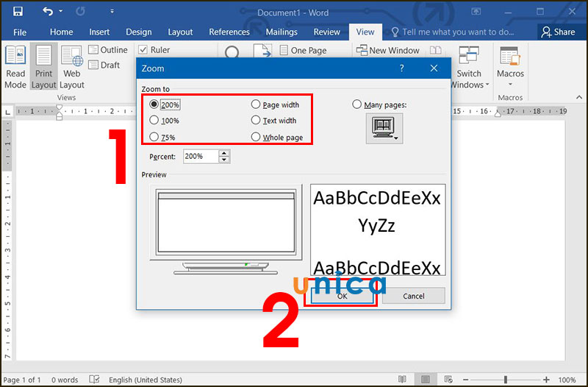Switch to Mailings tab

[x=282, y=32]
